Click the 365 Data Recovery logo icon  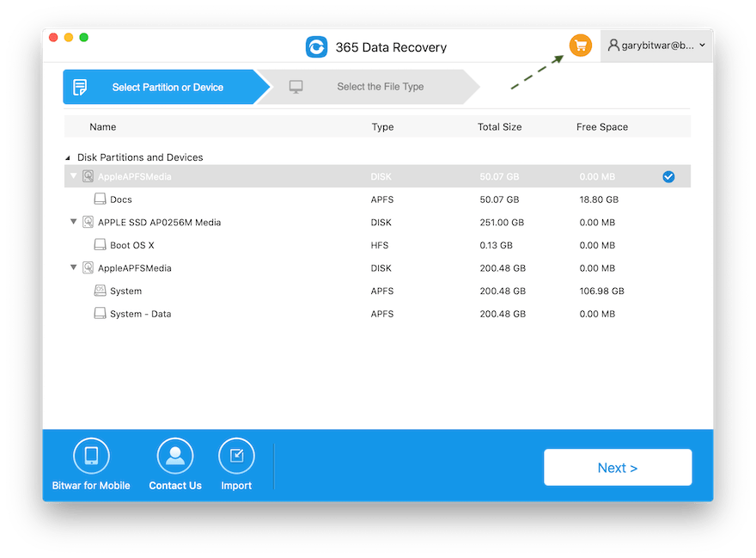click(x=316, y=46)
